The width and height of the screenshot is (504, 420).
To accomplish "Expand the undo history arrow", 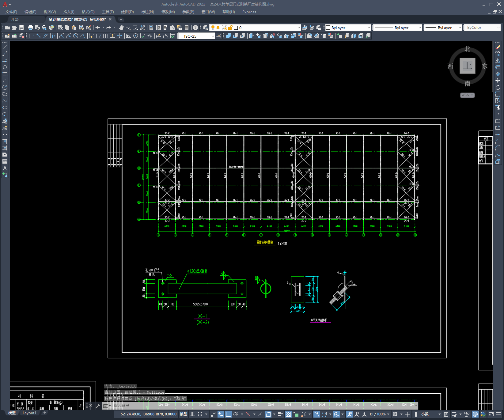I will (103, 28).
